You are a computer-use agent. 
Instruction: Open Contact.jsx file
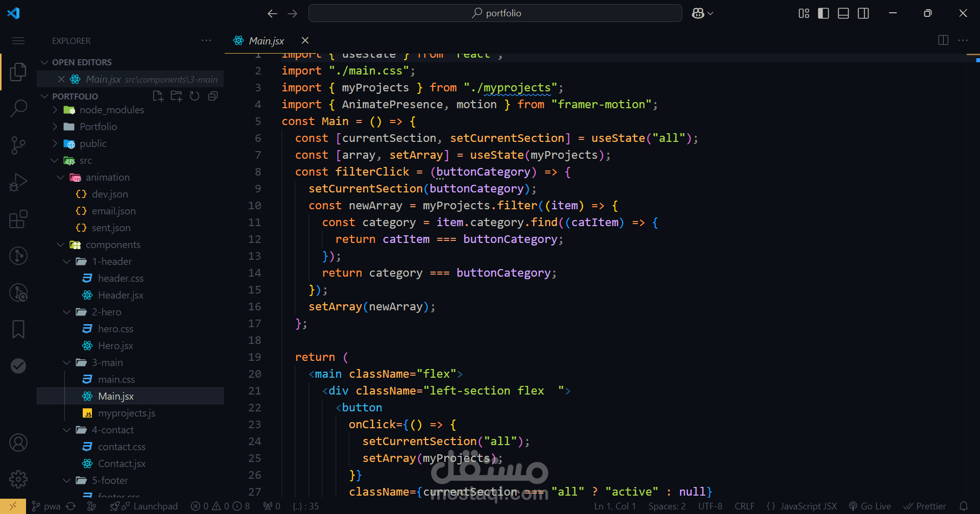(x=122, y=463)
